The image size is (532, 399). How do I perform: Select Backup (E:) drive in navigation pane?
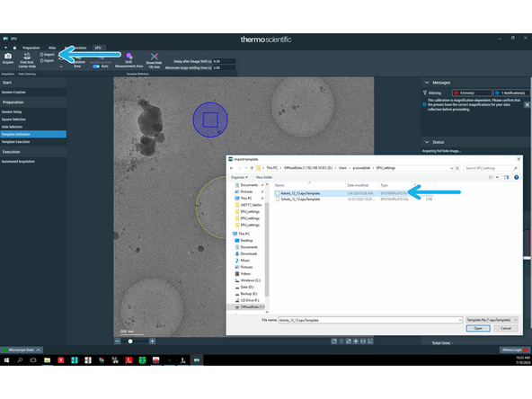(x=246, y=294)
